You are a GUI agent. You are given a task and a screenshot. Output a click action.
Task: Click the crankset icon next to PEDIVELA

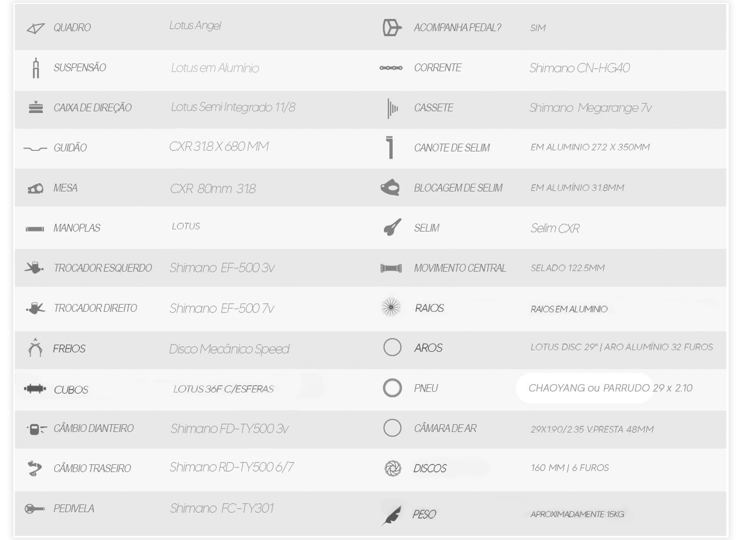[35, 508]
